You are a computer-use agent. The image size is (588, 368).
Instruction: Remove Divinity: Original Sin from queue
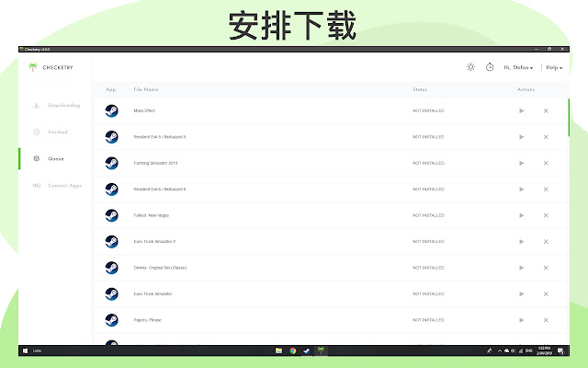click(x=546, y=268)
